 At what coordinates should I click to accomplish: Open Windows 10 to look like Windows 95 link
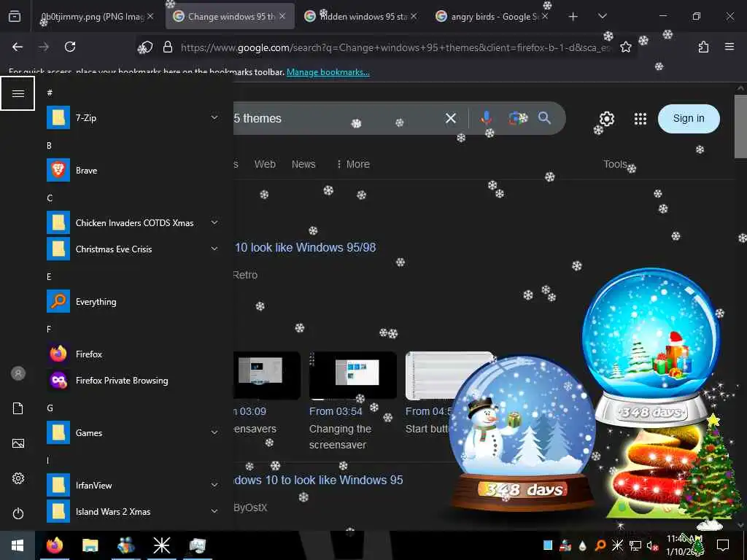(x=318, y=480)
